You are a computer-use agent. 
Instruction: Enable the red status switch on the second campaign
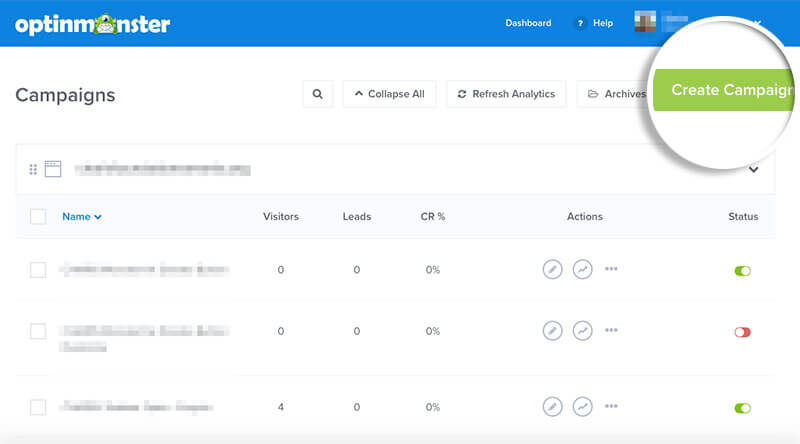pyautogui.click(x=742, y=332)
